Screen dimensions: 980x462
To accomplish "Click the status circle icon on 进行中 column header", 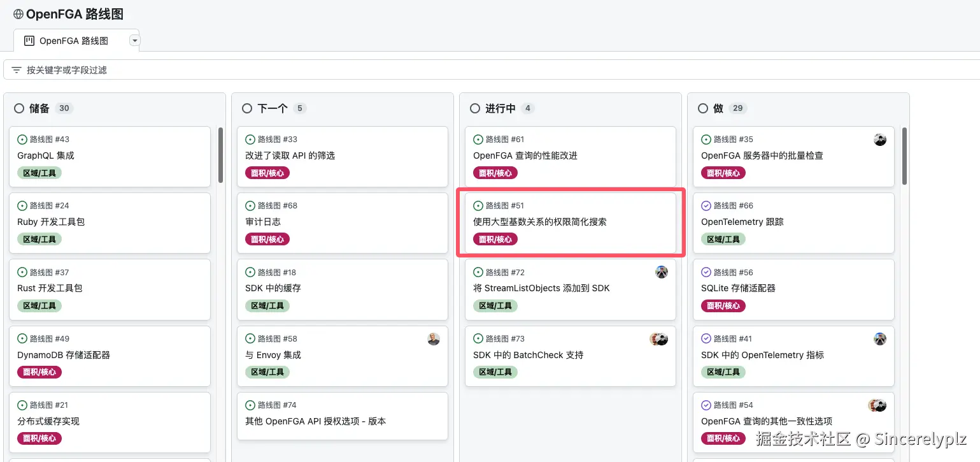I will (x=474, y=108).
